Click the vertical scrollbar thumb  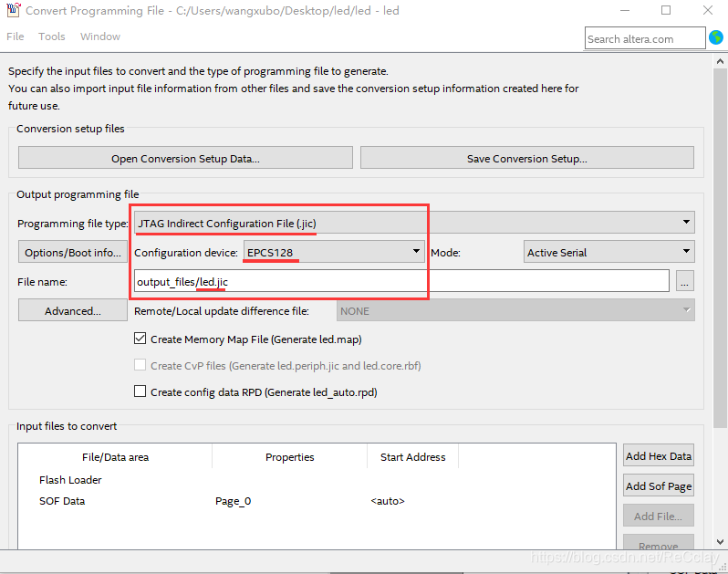(x=720, y=248)
